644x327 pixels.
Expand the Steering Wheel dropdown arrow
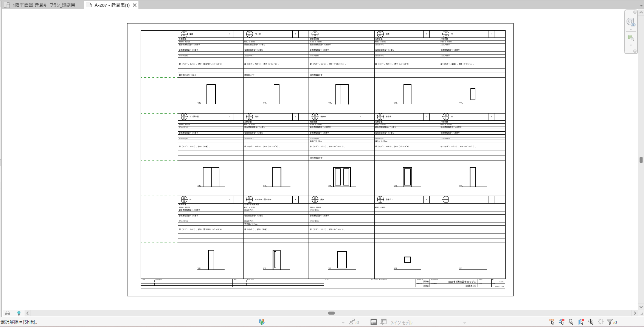click(631, 30)
